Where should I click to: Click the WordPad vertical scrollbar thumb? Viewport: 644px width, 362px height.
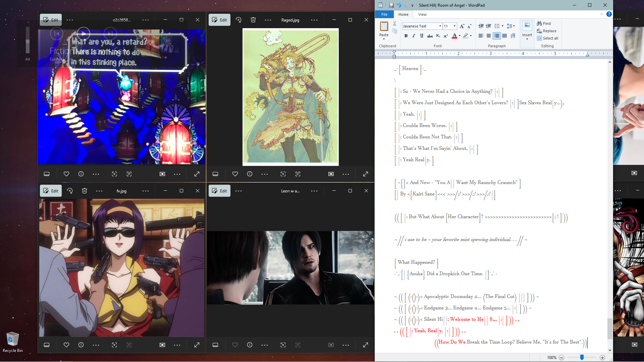coord(609,329)
